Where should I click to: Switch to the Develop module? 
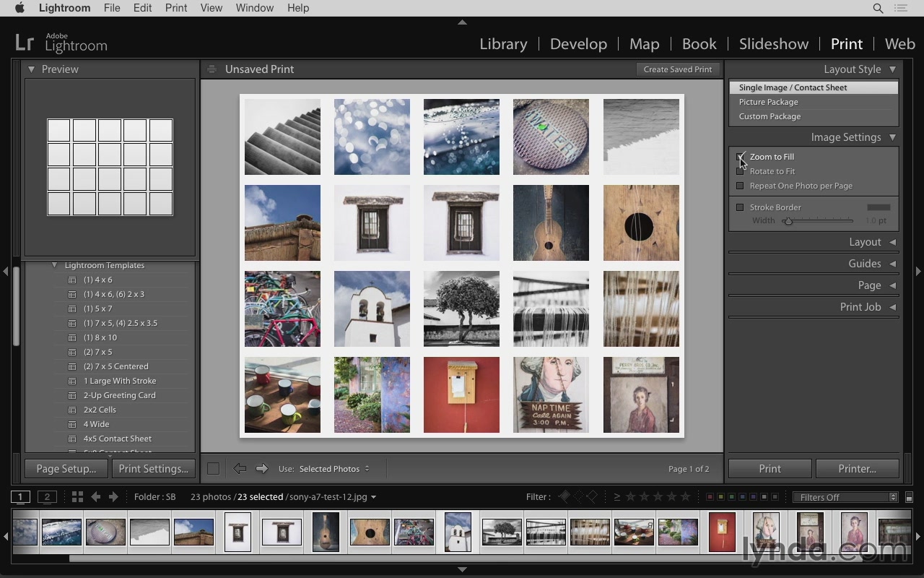(578, 44)
